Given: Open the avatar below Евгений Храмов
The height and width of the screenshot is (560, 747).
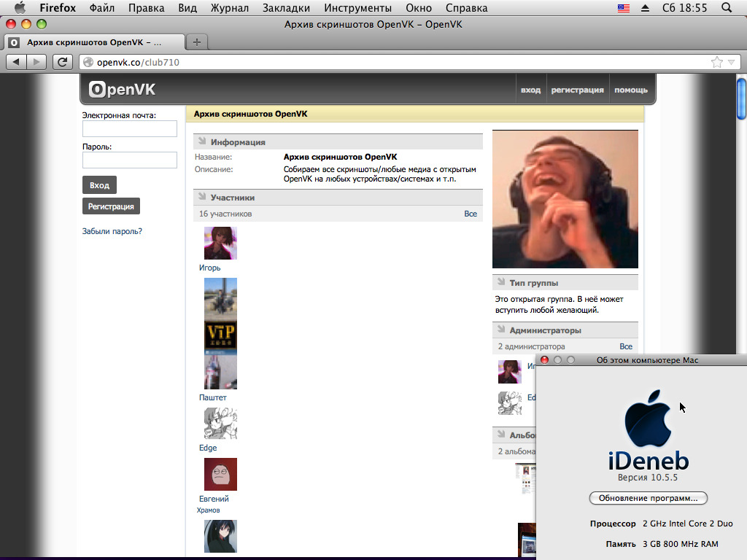Looking at the screenshot, I should (x=220, y=536).
